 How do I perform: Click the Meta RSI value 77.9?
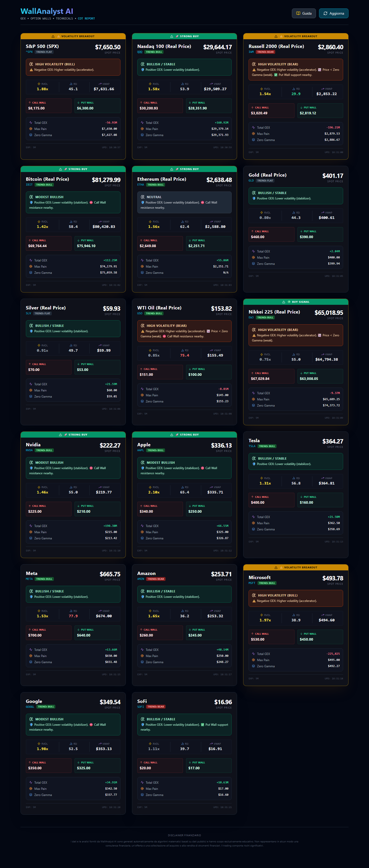pos(73,616)
